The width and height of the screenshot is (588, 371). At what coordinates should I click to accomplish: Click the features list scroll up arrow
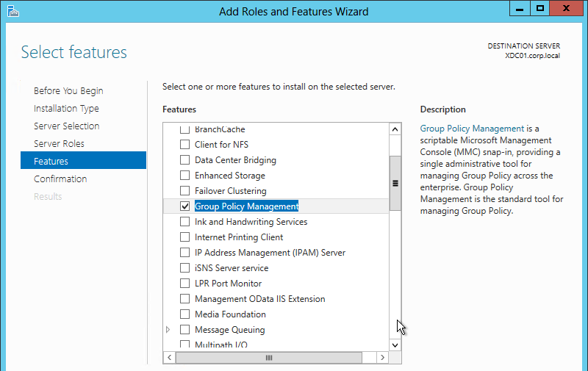point(395,129)
